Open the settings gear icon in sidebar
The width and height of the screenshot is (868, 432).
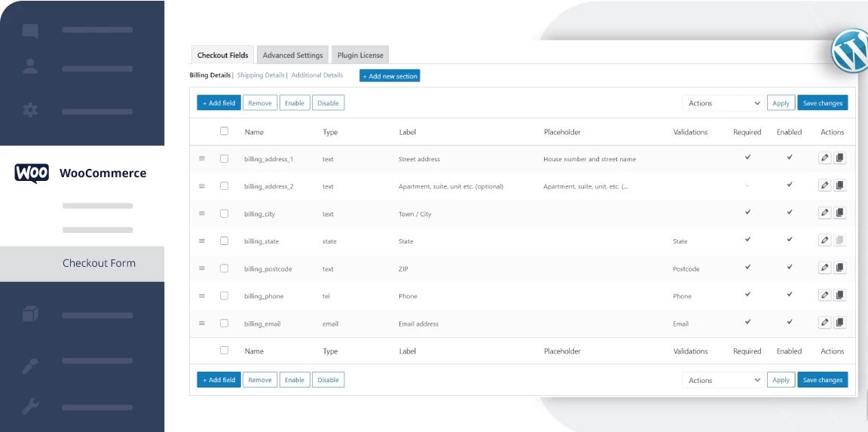30,109
